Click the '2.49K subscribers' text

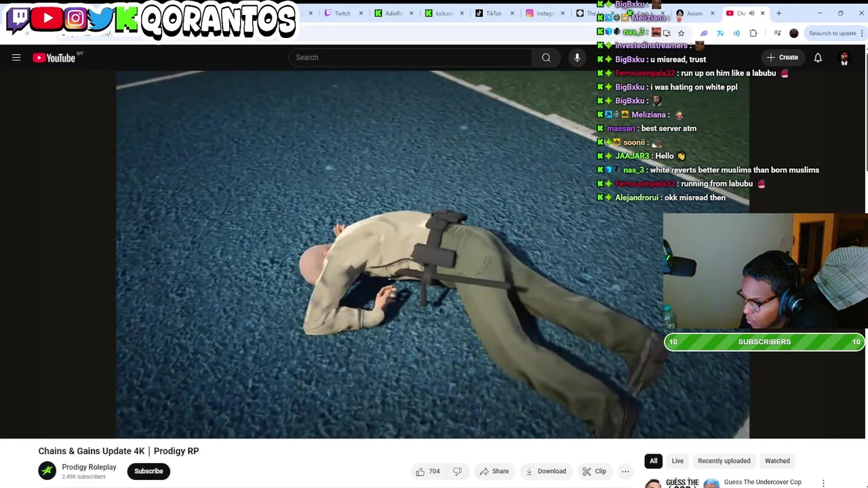coord(83,476)
